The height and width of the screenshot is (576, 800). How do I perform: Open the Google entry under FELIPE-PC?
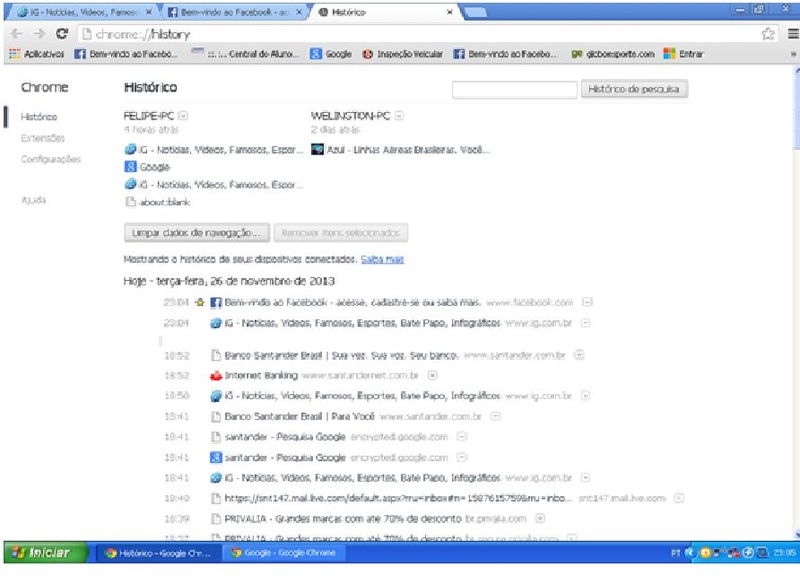(x=147, y=167)
